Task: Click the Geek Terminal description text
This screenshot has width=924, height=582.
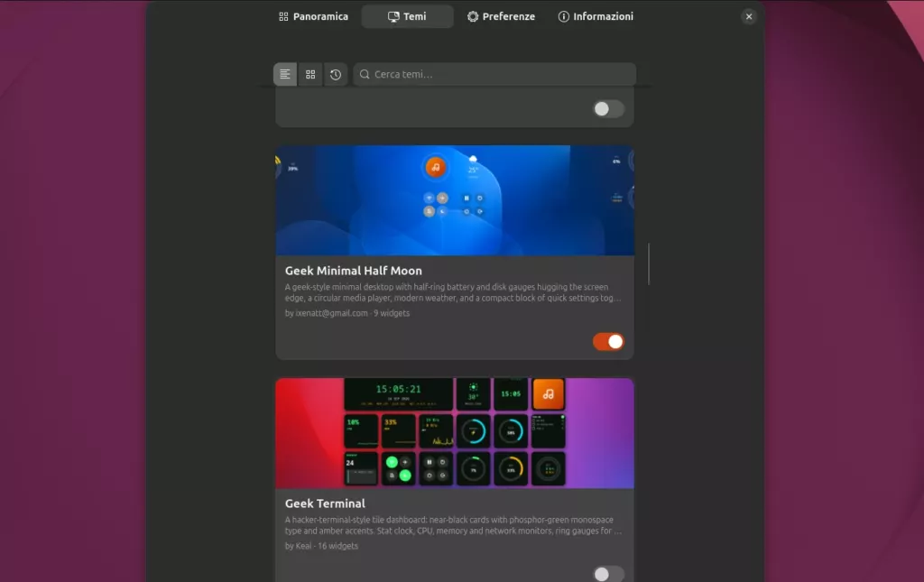Action: (x=453, y=525)
